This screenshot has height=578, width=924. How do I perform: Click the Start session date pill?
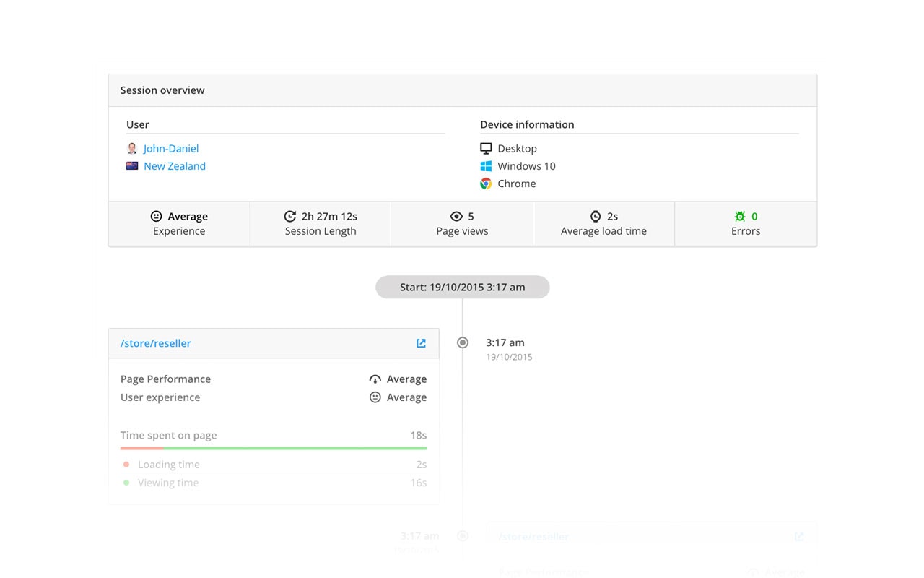click(462, 287)
